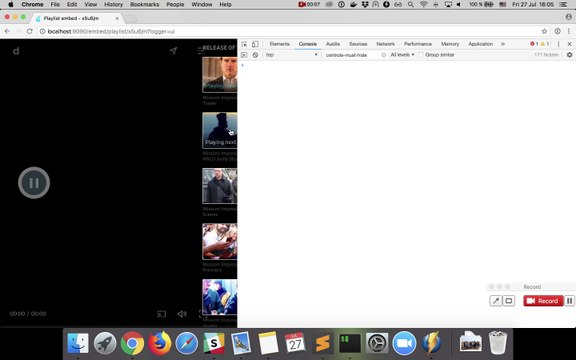Select the 'Playing next' HALO Jump thumbnail
The image size is (576, 360).
tap(220, 130)
